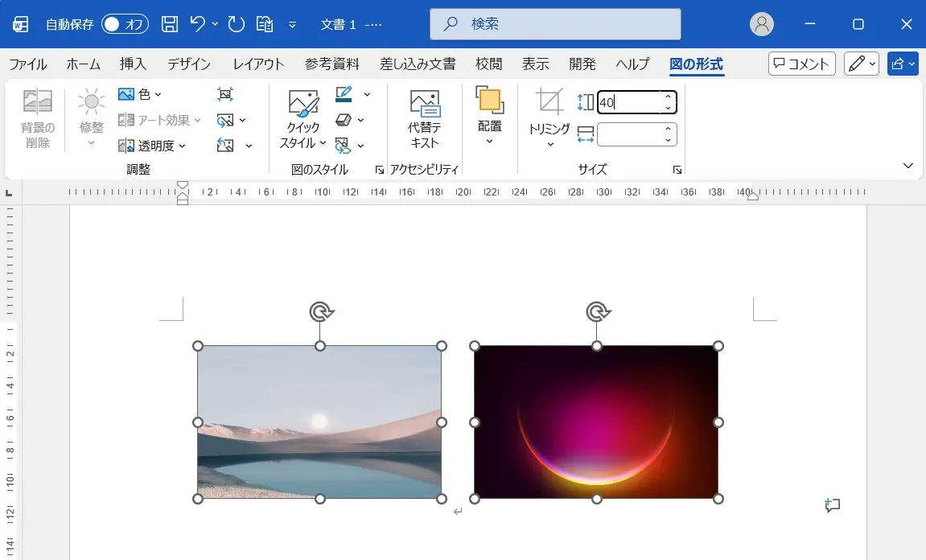926x560 pixels.
Task: Click the Remove Background (背景の削除) icon
Action: coord(37,101)
